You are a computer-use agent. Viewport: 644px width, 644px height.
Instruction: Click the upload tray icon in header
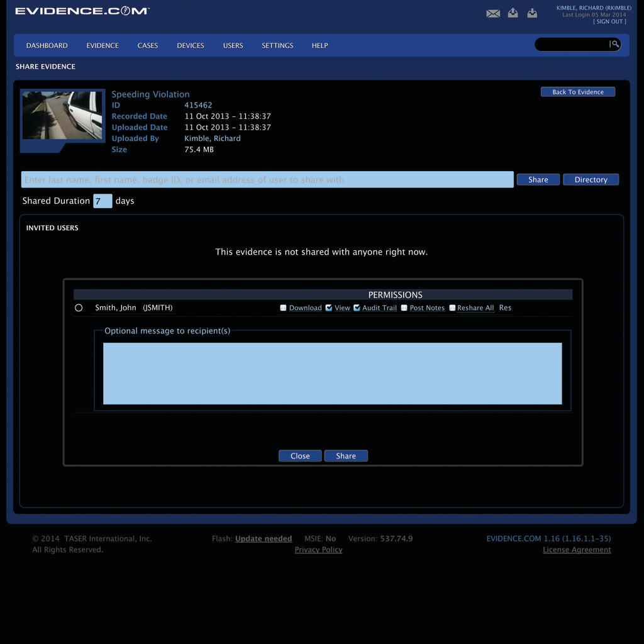(x=513, y=13)
